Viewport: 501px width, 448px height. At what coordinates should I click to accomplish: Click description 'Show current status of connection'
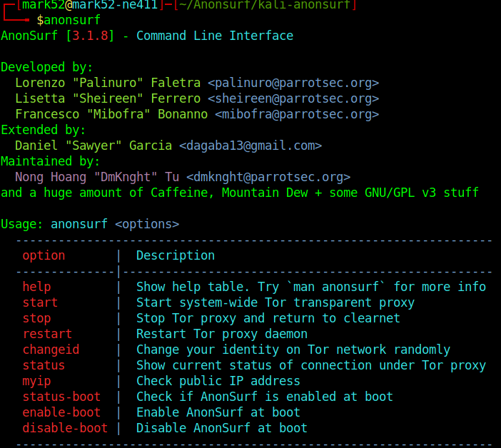pos(254,365)
